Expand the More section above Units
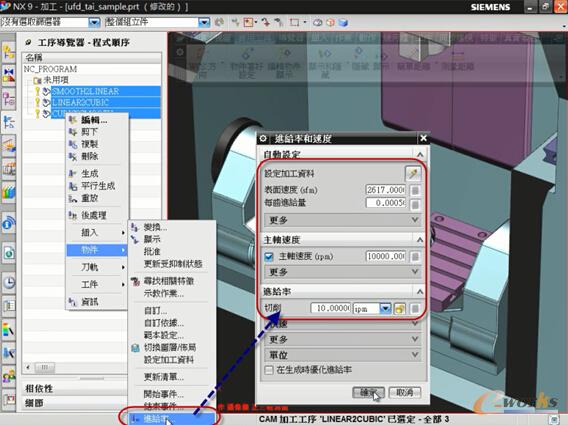 (343, 339)
